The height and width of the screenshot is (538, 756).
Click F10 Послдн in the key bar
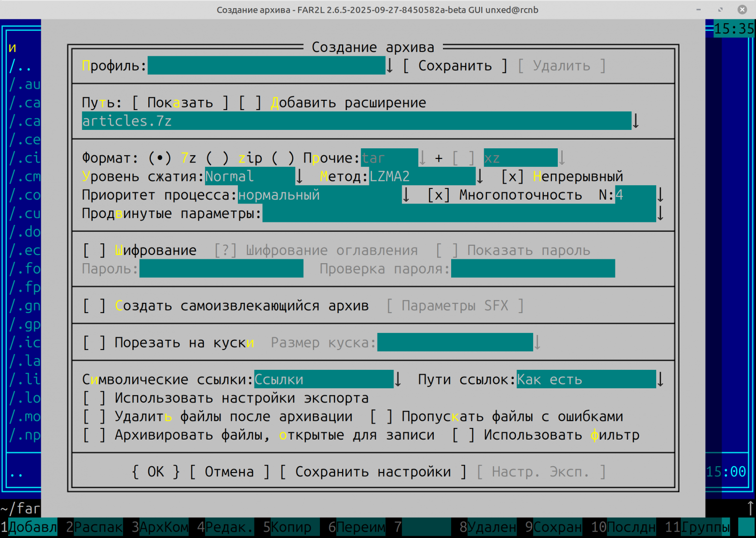[x=623, y=527]
